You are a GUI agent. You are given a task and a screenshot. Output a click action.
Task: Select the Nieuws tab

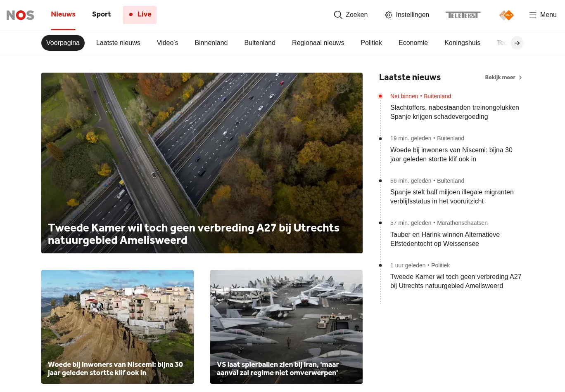(x=63, y=14)
